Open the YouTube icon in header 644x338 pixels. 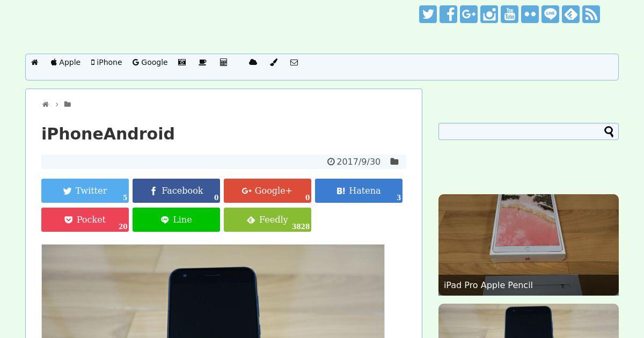tap(509, 14)
